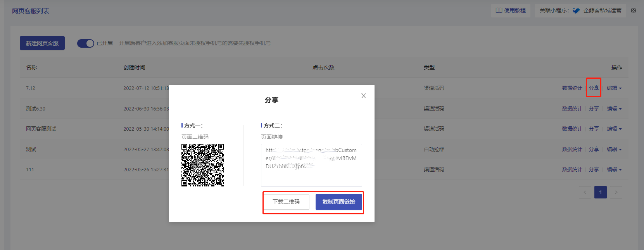Open 数据统计 for row 测试6.30

(x=572, y=109)
